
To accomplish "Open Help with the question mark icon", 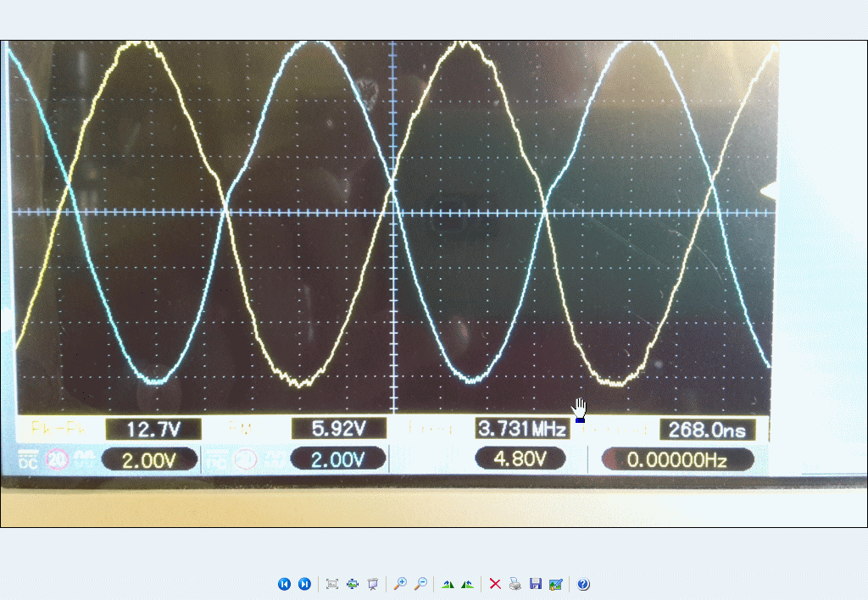I will click(x=583, y=584).
